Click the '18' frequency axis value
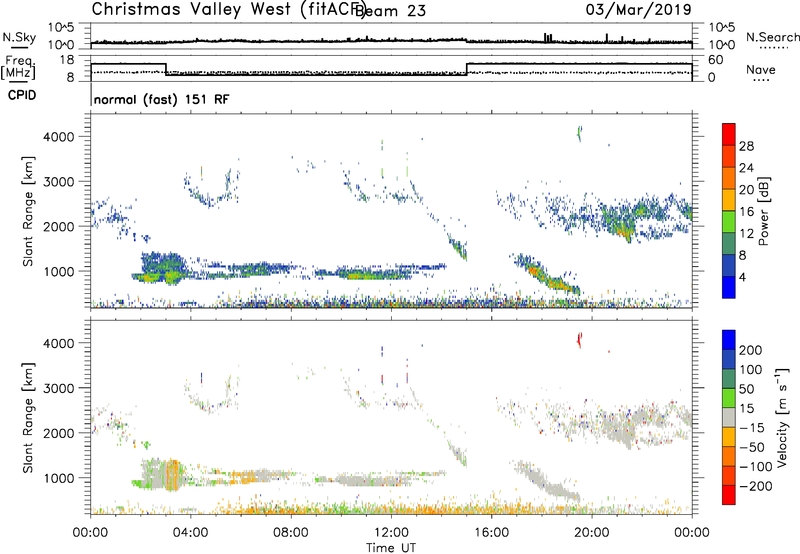The height and width of the screenshot is (554, 800). click(67, 60)
